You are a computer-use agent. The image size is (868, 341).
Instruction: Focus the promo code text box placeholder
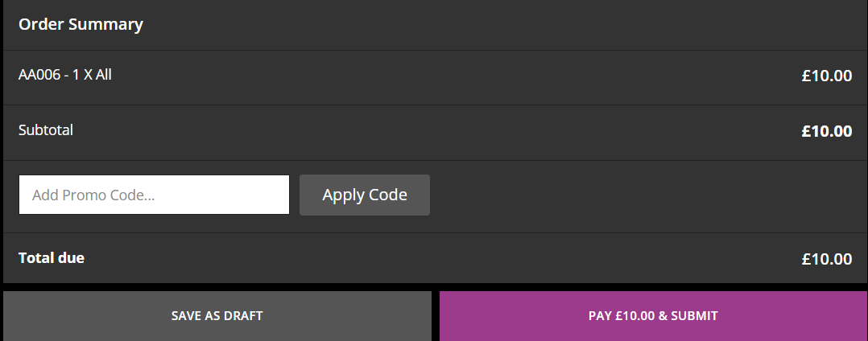[93, 195]
